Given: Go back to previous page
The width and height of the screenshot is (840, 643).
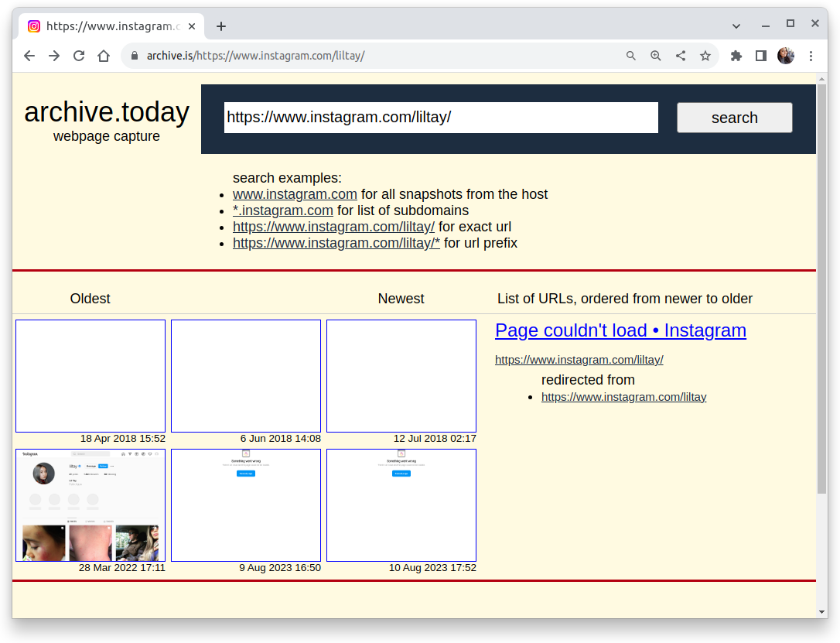Looking at the screenshot, I should [29, 56].
